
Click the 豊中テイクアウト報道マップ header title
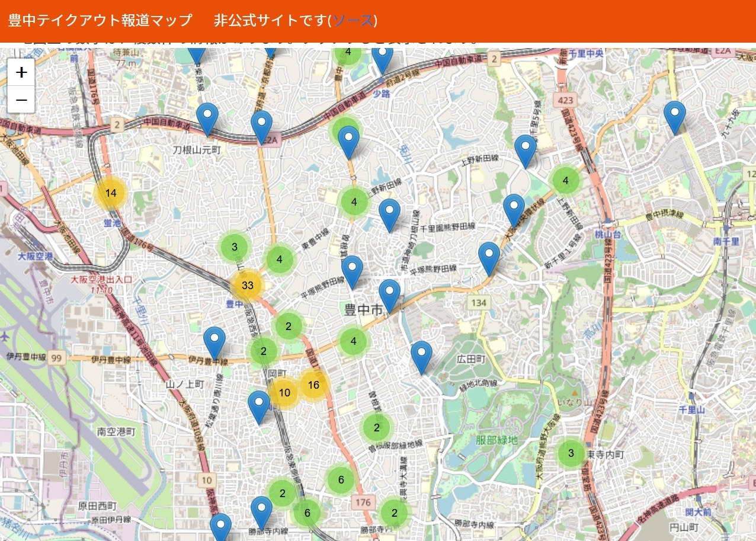(100, 20)
